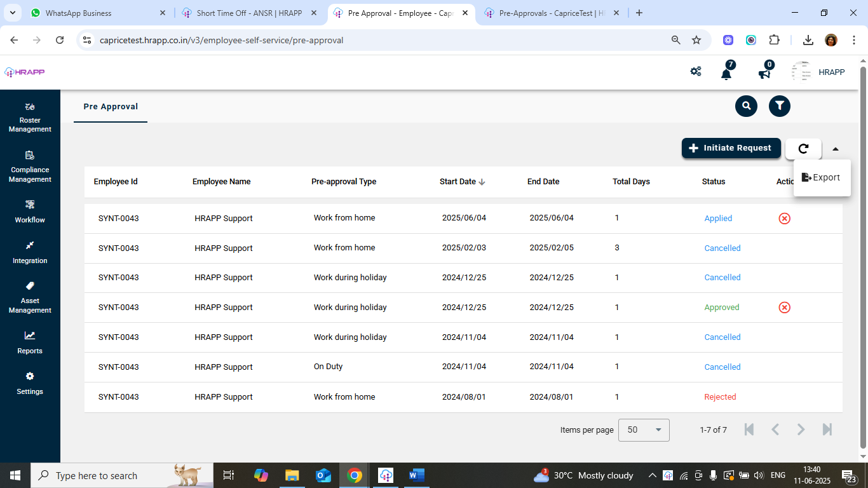Screen dimensions: 868x488
Task: Open the Items per page dropdown
Action: [x=644, y=430]
